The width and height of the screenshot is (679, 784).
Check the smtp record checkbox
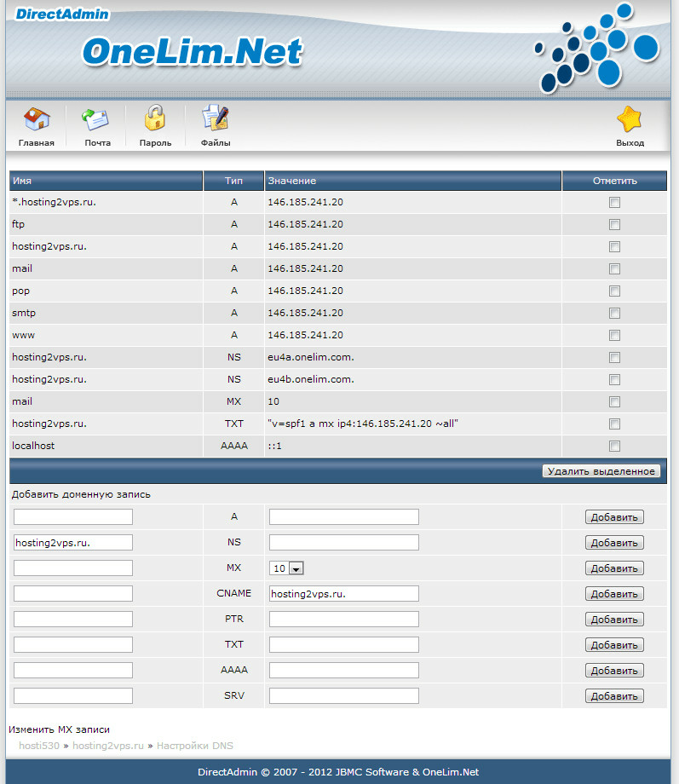[614, 313]
